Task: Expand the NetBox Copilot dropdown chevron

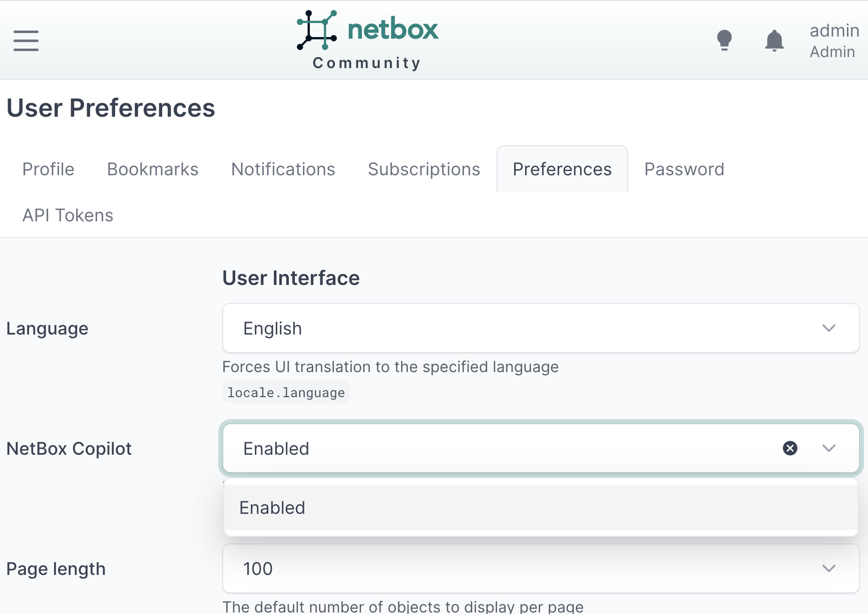Action: [829, 448]
